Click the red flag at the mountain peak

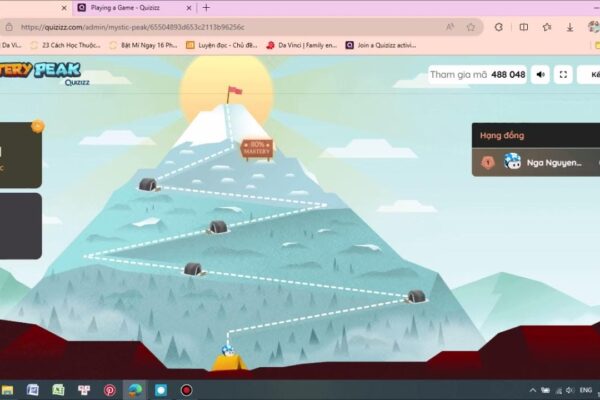pos(234,93)
